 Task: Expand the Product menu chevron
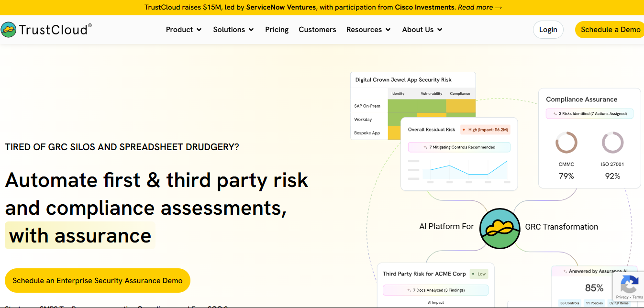click(x=199, y=30)
